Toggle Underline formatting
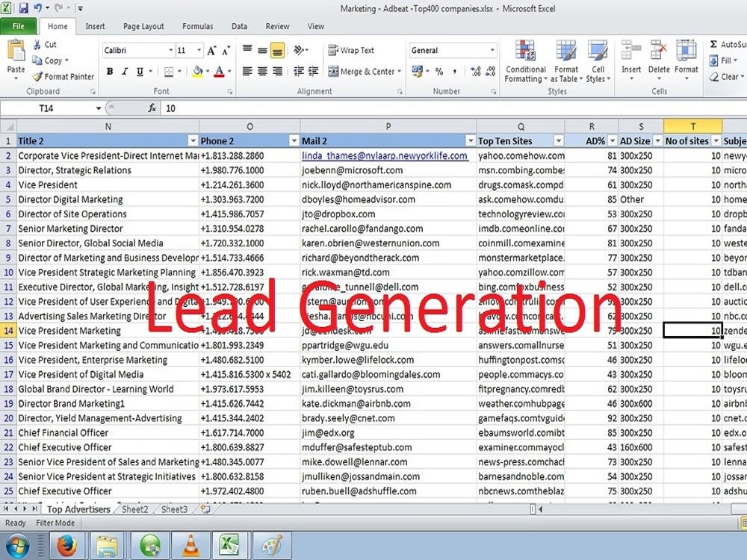Screen dimensions: 747x560 [x=140, y=72]
